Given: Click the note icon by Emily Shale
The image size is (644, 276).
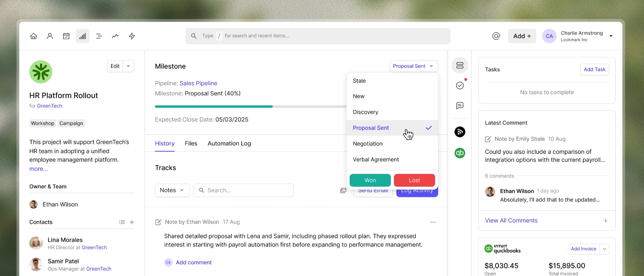Looking at the screenshot, I should coord(488,139).
